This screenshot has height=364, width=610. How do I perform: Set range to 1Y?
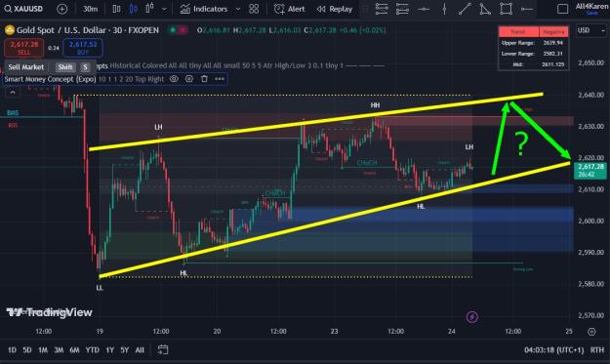[110, 350]
